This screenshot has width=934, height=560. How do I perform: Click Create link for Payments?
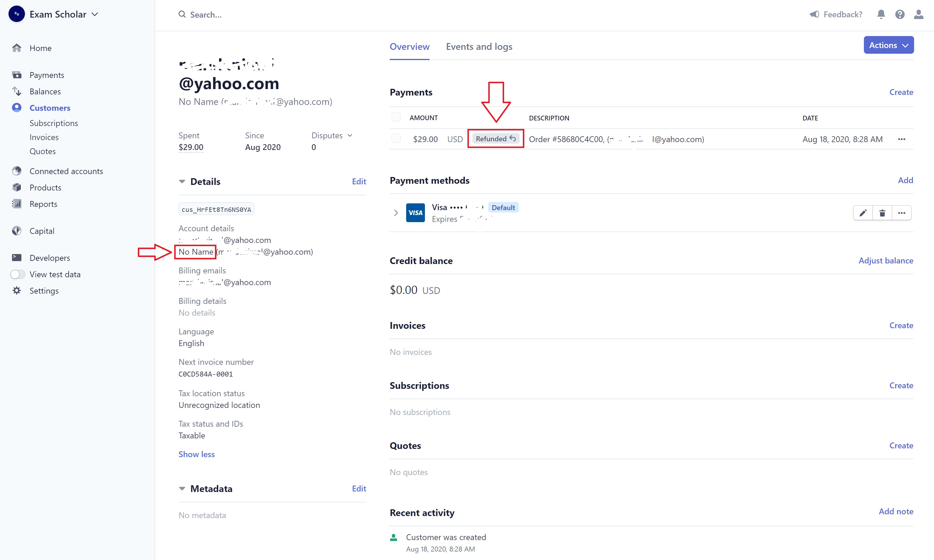tap(901, 92)
